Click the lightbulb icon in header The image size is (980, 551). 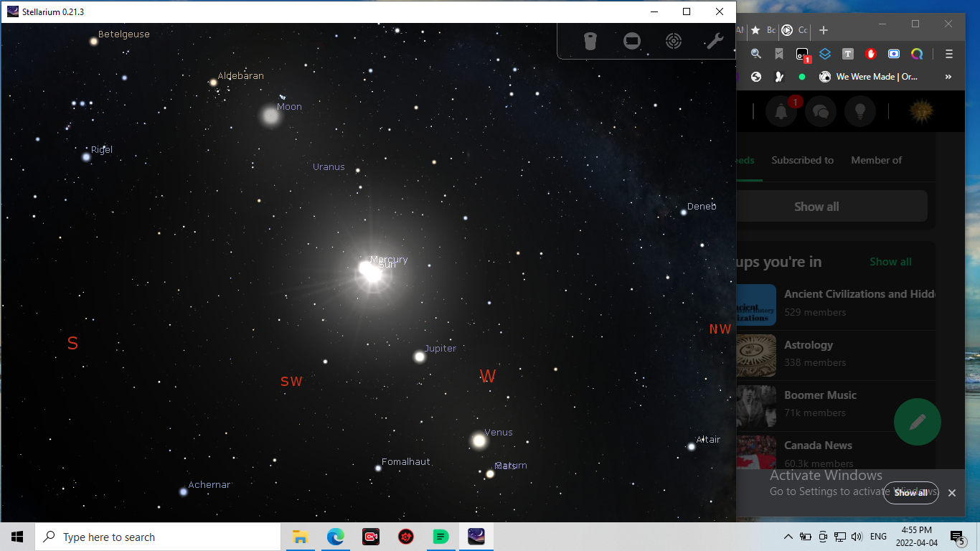(859, 111)
